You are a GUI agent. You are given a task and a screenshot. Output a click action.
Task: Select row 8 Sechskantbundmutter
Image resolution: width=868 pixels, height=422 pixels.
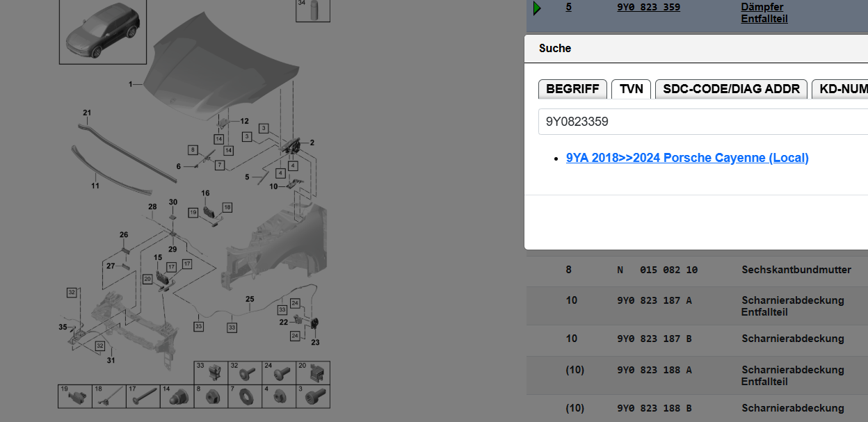coord(697,270)
